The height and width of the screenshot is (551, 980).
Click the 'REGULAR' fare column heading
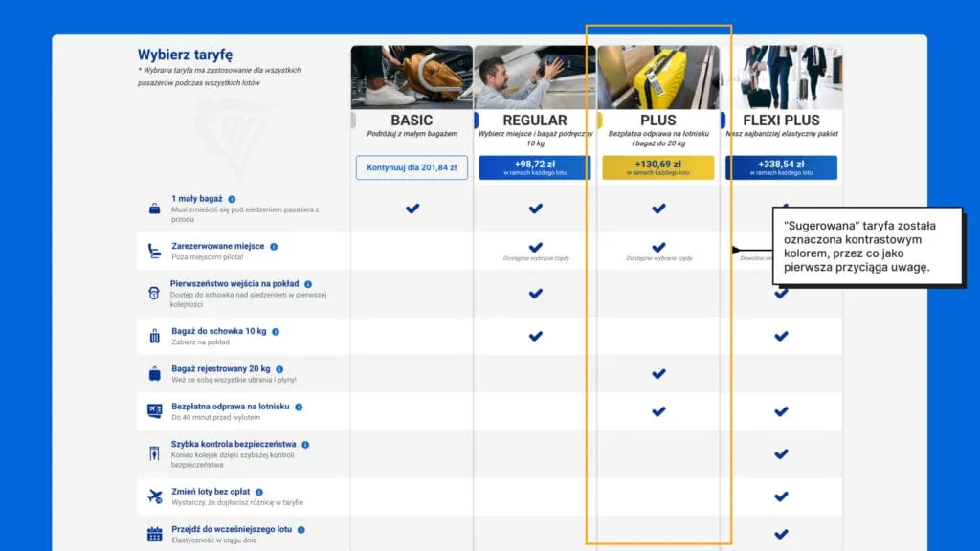pos(535,121)
